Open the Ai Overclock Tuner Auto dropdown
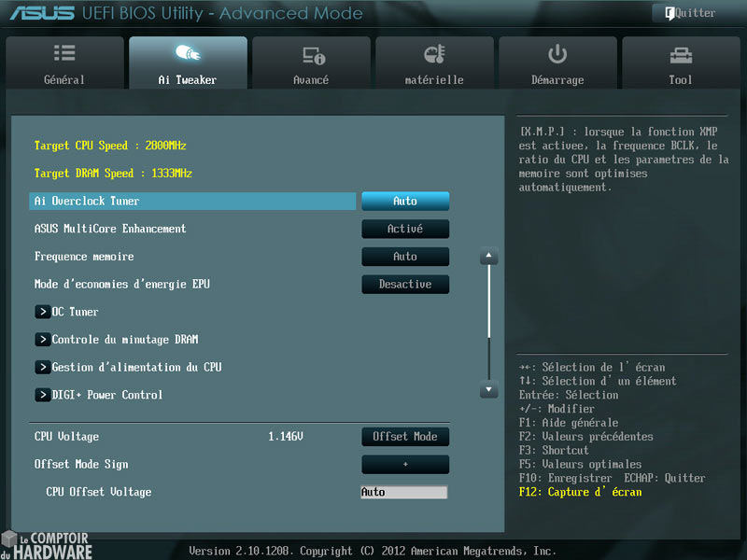This screenshot has width=747, height=560. [405, 201]
